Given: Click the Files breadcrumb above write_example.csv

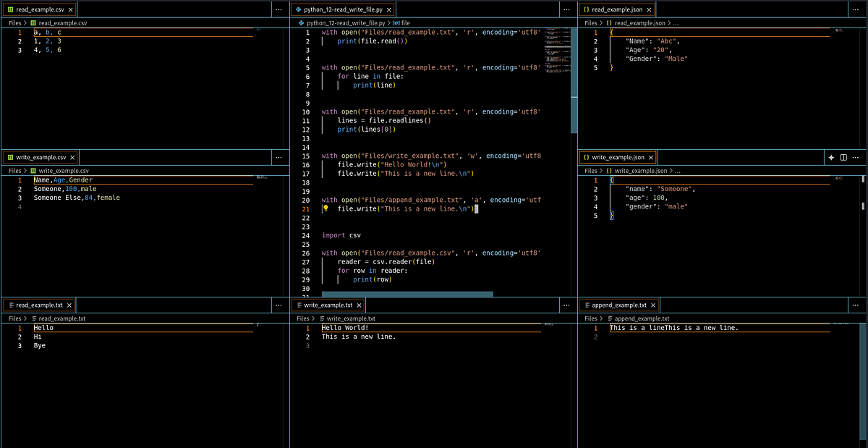Looking at the screenshot, I should pyautogui.click(x=15, y=171).
